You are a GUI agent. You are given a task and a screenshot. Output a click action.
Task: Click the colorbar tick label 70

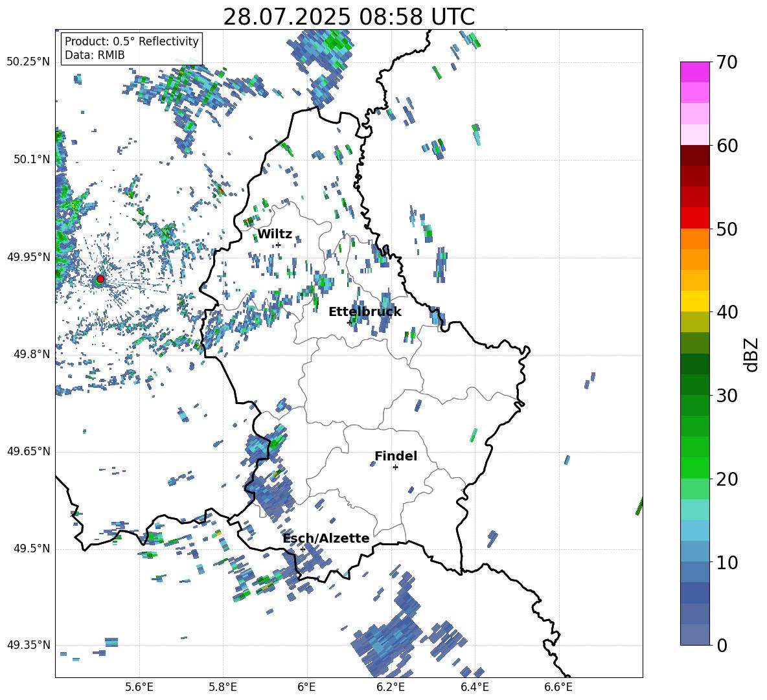pos(727,62)
